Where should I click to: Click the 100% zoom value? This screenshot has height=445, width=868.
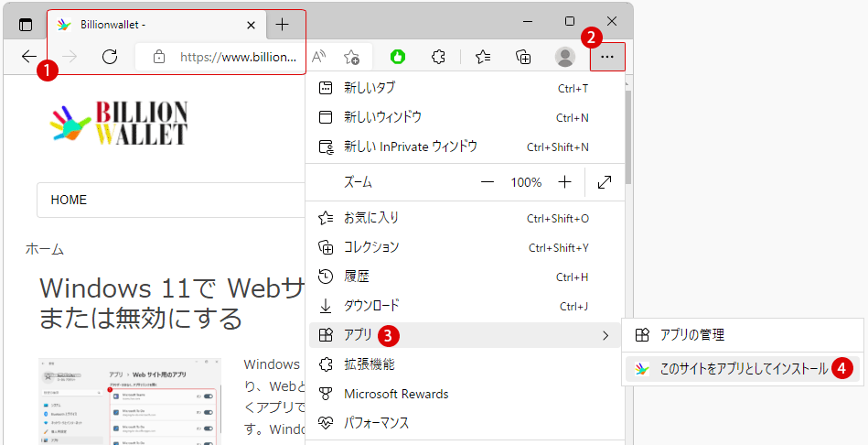pos(526,182)
